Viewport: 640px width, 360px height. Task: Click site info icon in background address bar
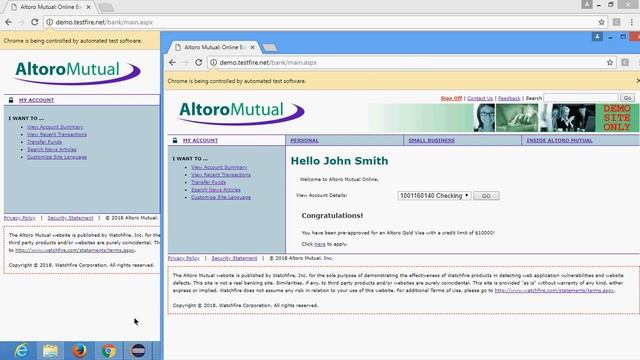49,22
